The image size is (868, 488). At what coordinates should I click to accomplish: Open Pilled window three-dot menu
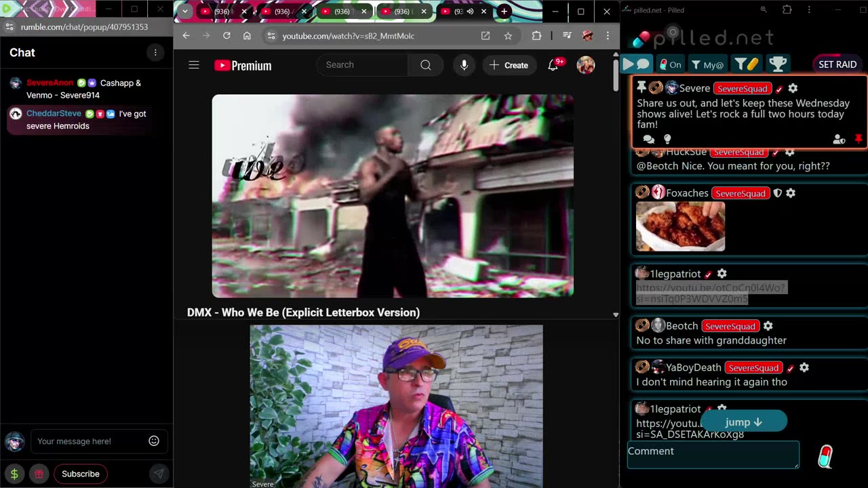tap(809, 10)
